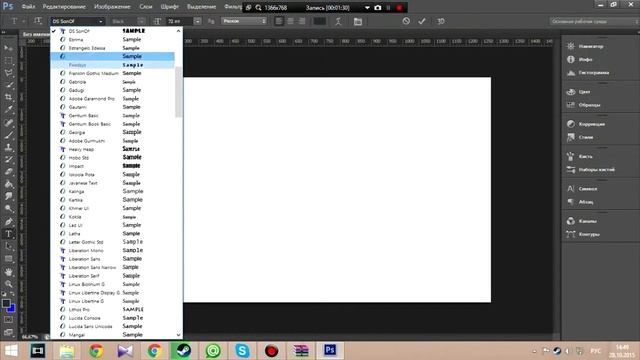Open the Изображение menu
The image size is (640, 360).
(x=112, y=7)
